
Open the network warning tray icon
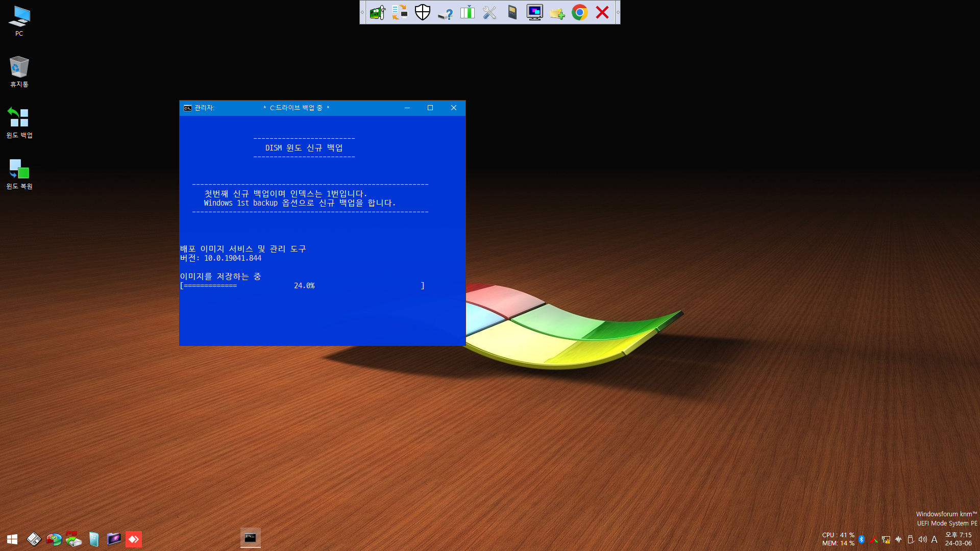tap(886, 539)
